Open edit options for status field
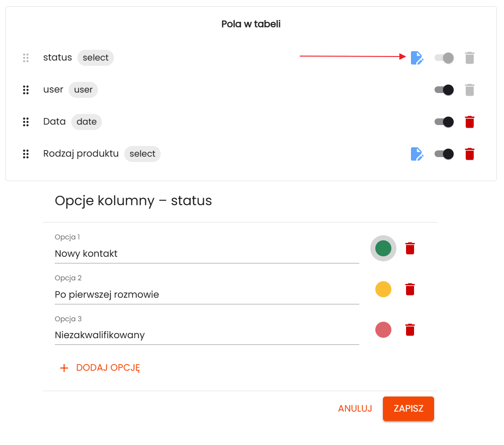This screenshot has height=445, width=504. point(417,58)
